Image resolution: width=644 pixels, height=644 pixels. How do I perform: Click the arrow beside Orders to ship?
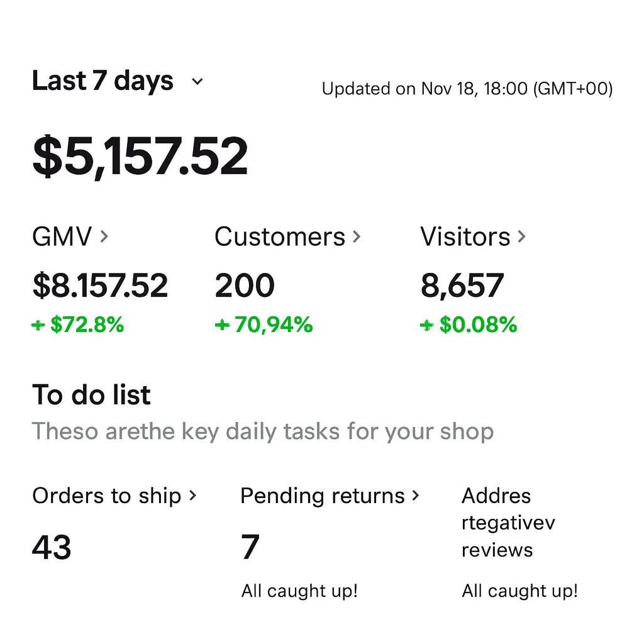click(193, 496)
